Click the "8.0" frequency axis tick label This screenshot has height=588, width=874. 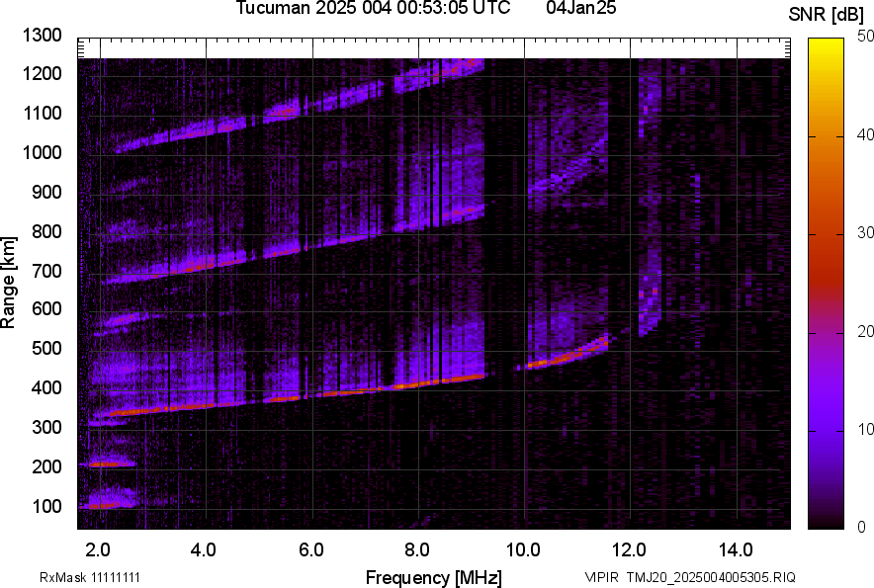click(417, 549)
